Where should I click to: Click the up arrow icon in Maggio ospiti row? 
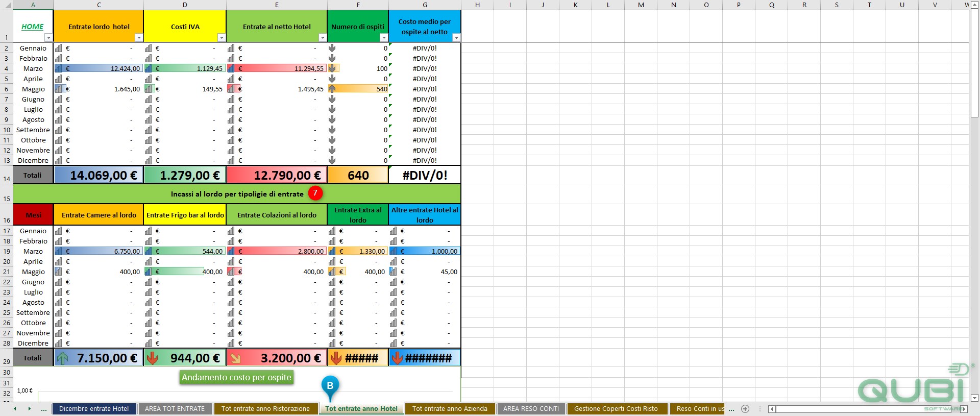pos(332,89)
